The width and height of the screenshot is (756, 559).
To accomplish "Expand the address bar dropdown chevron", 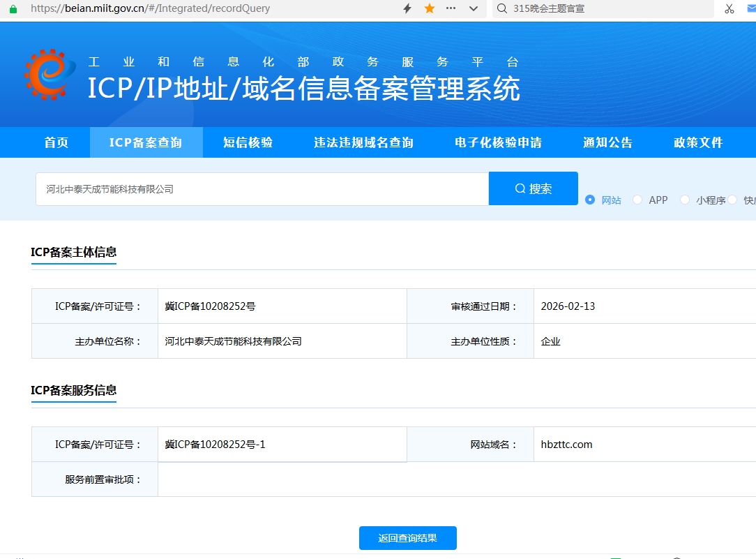I will click(x=474, y=8).
